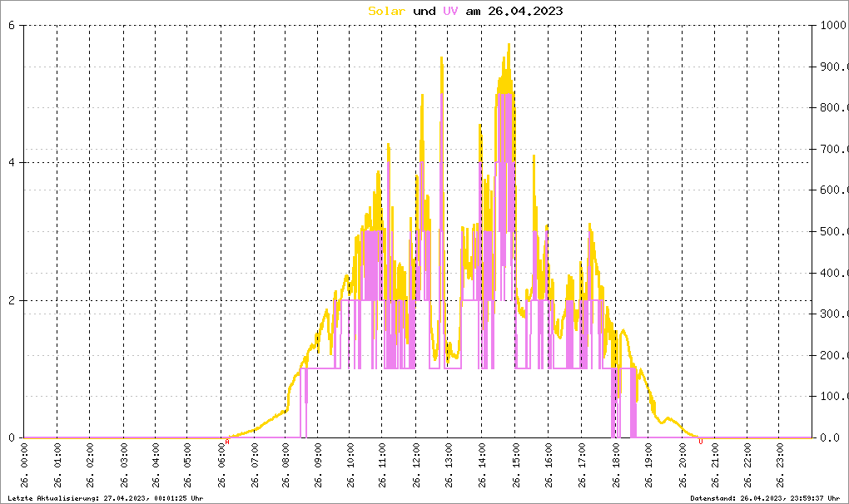Screen dimensions: 849x504
Task: Click the left axis value 0
Action: coord(12,437)
